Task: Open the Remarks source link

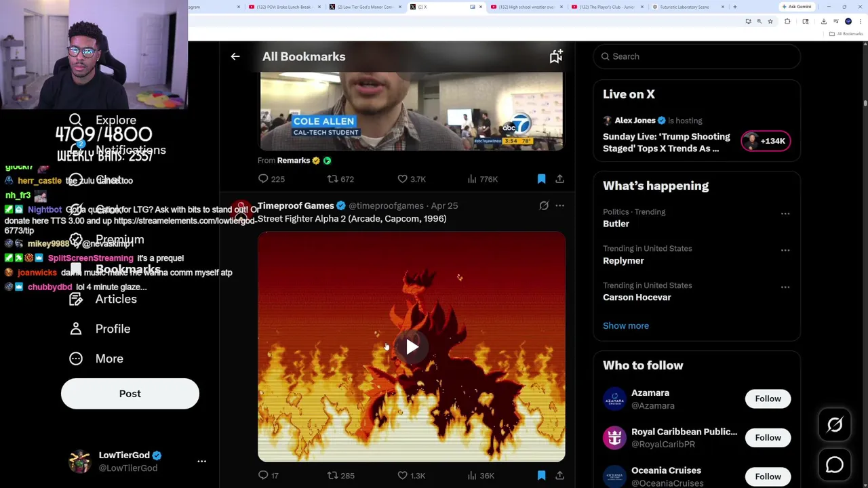Action: coord(294,161)
